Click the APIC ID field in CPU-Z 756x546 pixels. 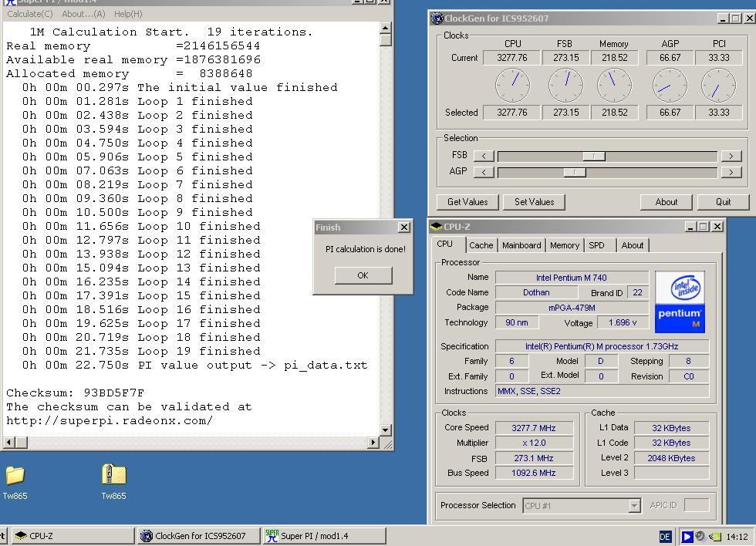[696, 506]
